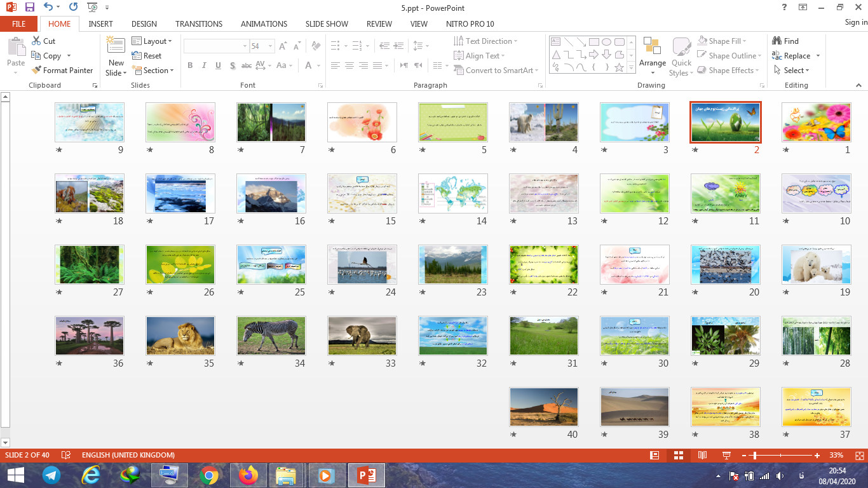Click the New Slide icon
This screenshot has height=488, width=868.
116,46
